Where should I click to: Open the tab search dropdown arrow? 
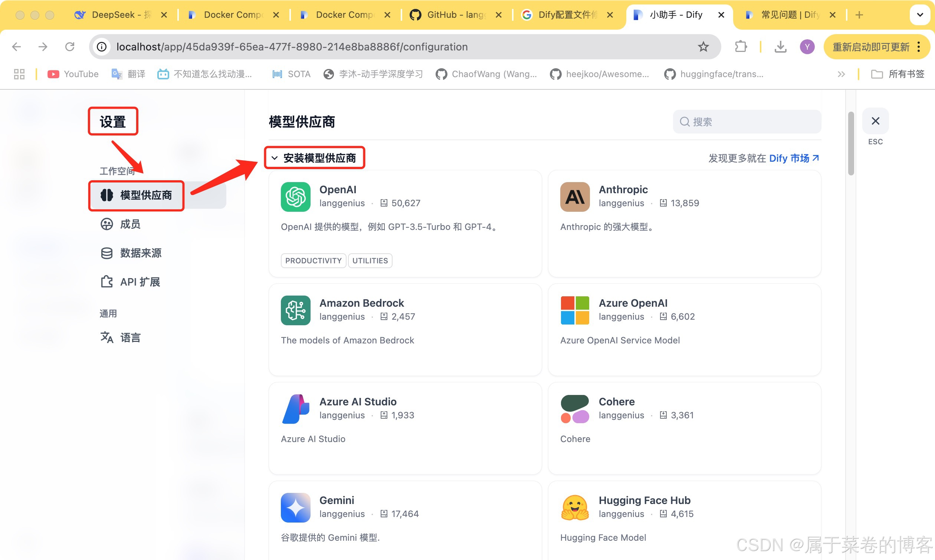(x=920, y=15)
